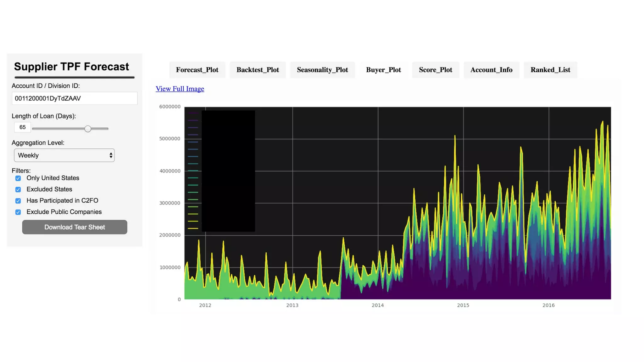Go to the Score_Plot tab
Image resolution: width=644 pixels, height=362 pixels.
click(435, 70)
